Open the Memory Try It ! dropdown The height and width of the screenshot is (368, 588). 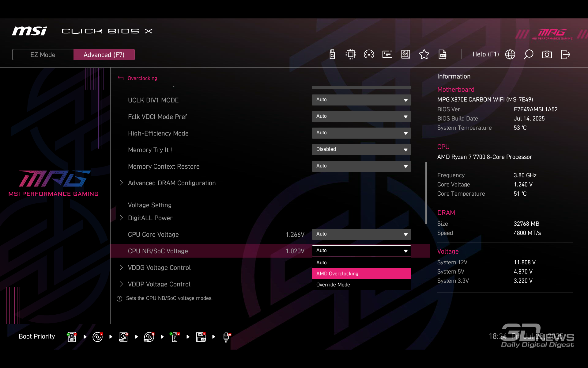pos(361,150)
